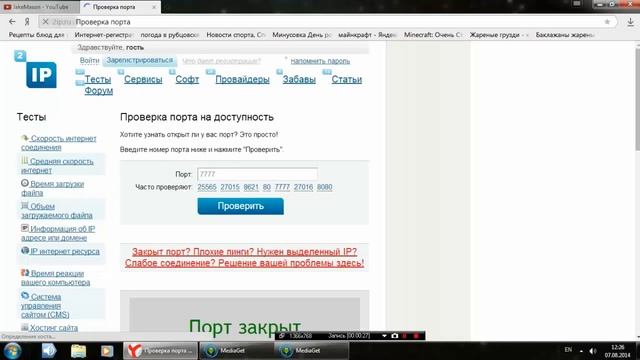This screenshot has height=360, width=640.
Task: Select frequently checked port 25565
Action: click(x=207, y=187)
